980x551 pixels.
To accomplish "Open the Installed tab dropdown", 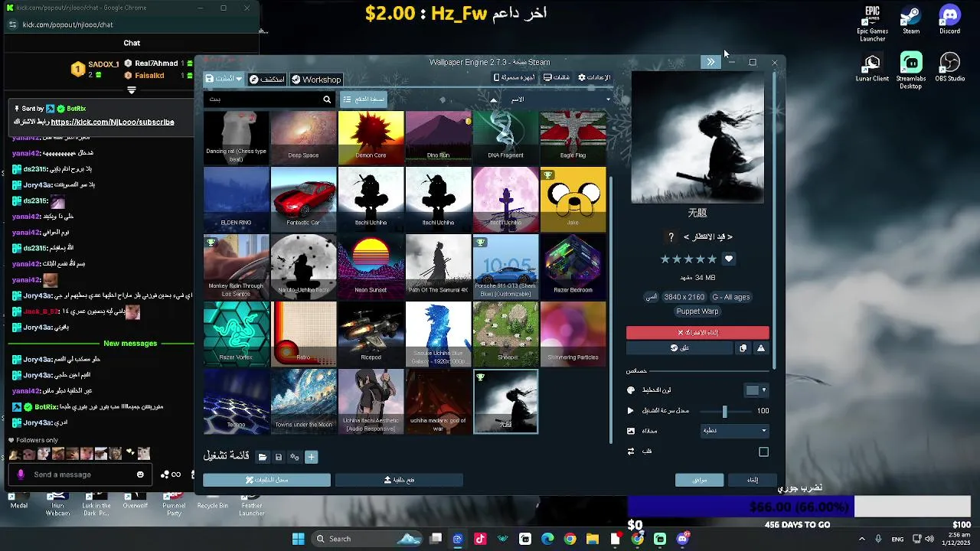I will click(224, 79).
